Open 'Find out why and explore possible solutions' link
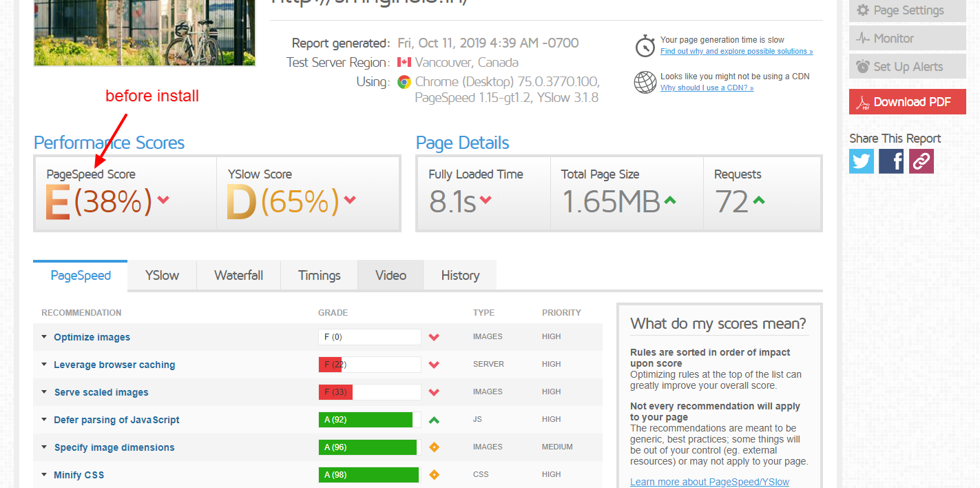This screenshot has width=980, height=488. (736, 52)
